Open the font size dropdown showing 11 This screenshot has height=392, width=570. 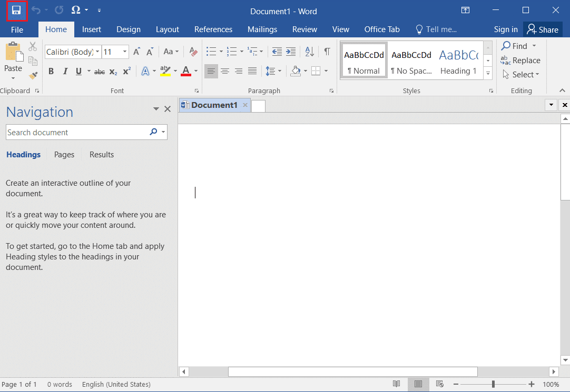pyautogui.click(x=125, y=52)
